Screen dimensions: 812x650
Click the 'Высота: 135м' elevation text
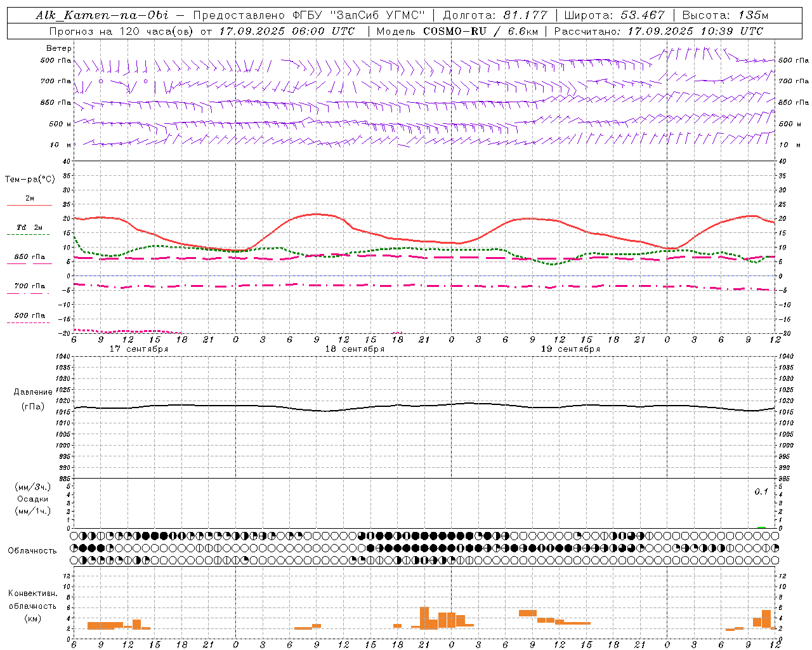coord(725,15)
